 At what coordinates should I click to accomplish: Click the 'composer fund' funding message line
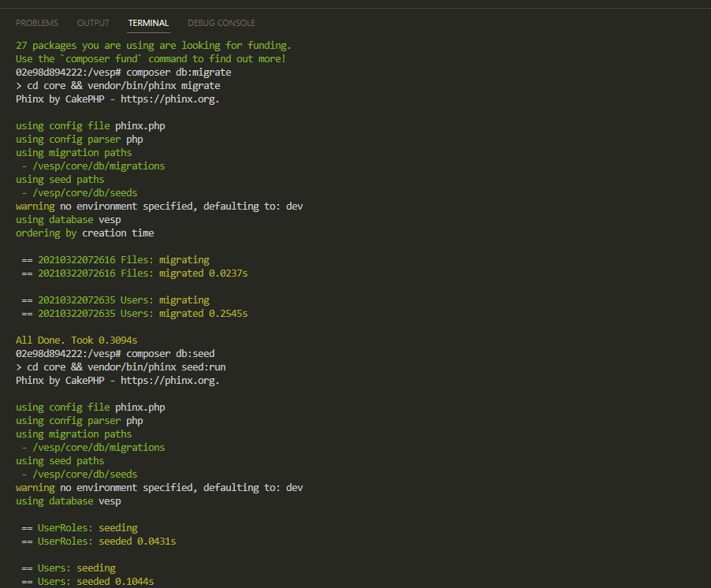click(151, 59)
